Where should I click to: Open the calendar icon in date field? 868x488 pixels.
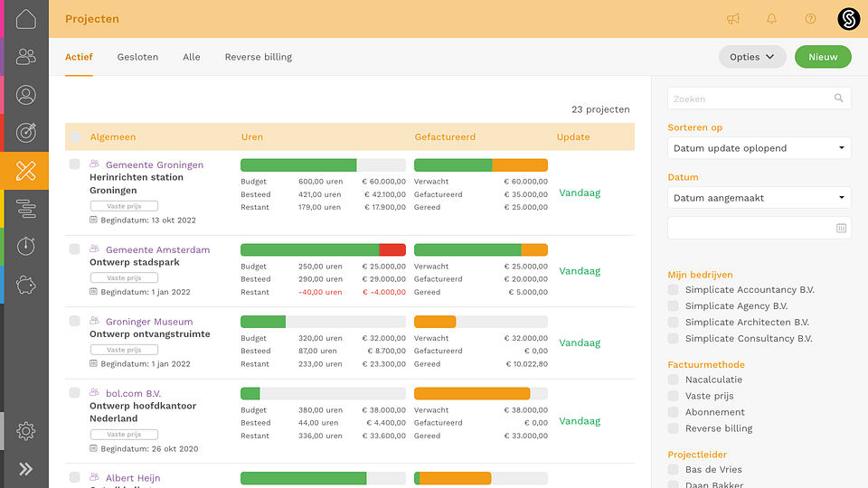(842, 228)
